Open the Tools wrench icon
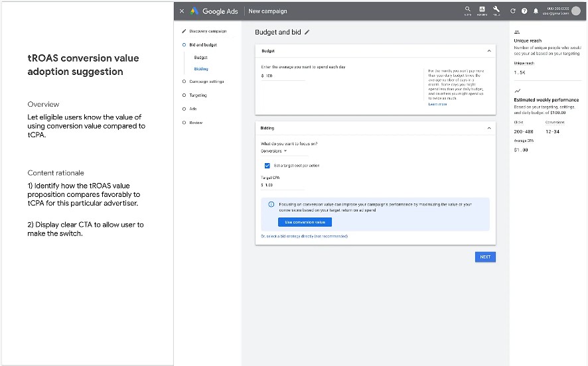This screenshot has width=588, height=366. click(496, 10)
